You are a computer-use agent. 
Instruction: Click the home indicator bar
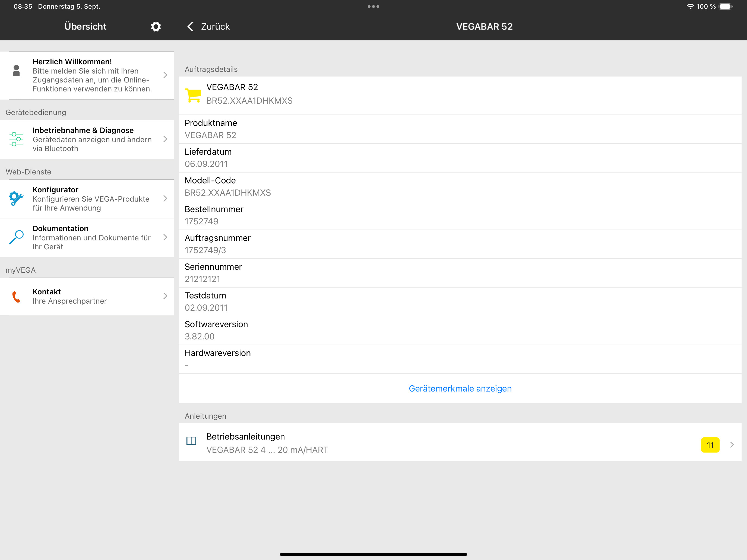[373, 554]
